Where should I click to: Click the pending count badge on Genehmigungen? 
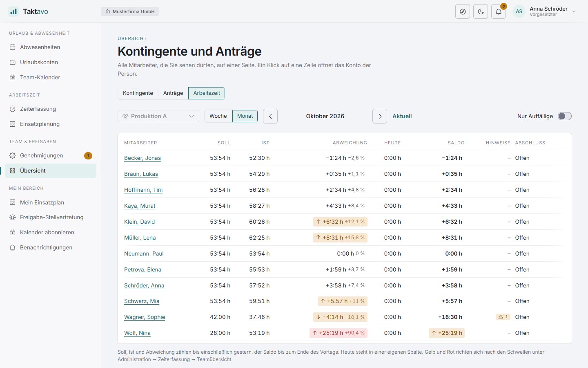(88, 155)
